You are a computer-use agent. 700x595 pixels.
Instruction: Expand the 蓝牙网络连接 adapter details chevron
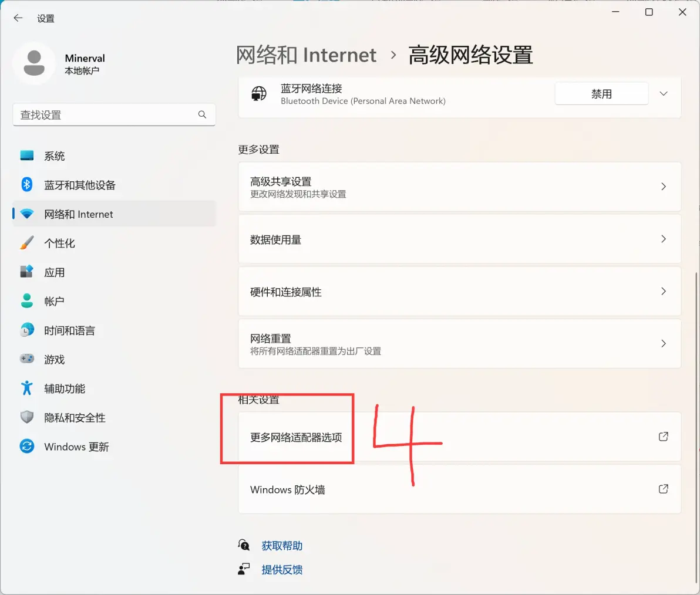point(664,94)
